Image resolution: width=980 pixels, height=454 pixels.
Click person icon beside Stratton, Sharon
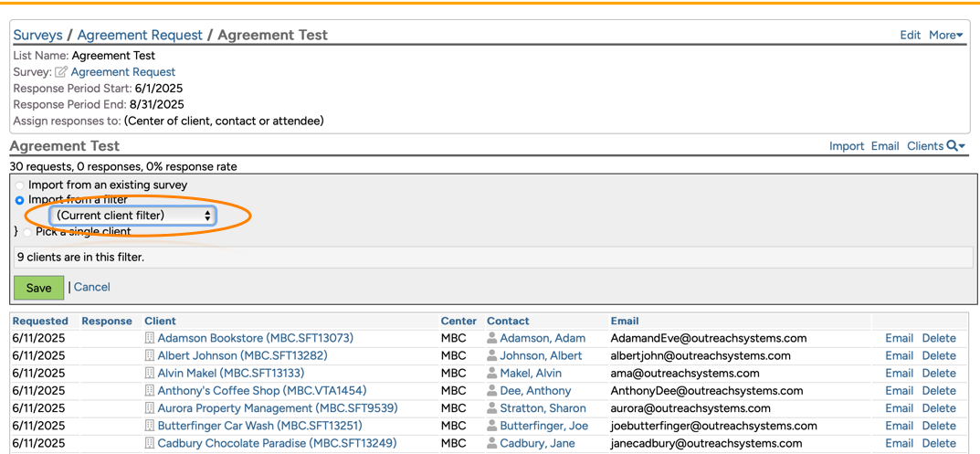click(491, 408)
